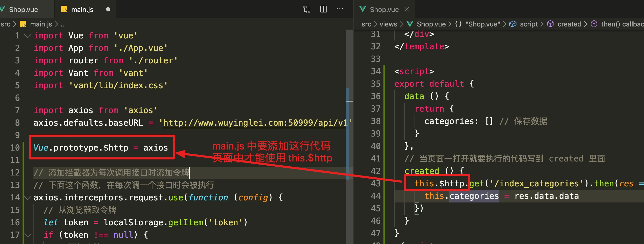The height and width of the screenshot is (244, 644).
Task: Click 'vant/lib/index.css' import string
Action: [118, 85]
